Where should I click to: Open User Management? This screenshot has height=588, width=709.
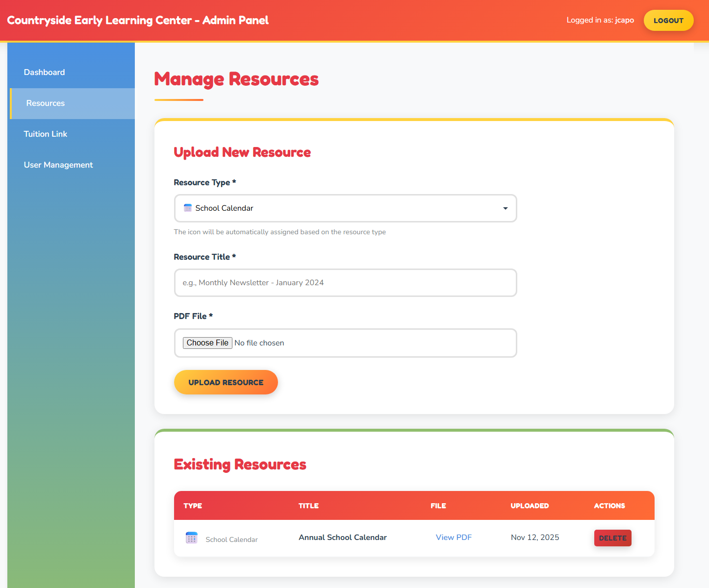(x=58, y=165)
